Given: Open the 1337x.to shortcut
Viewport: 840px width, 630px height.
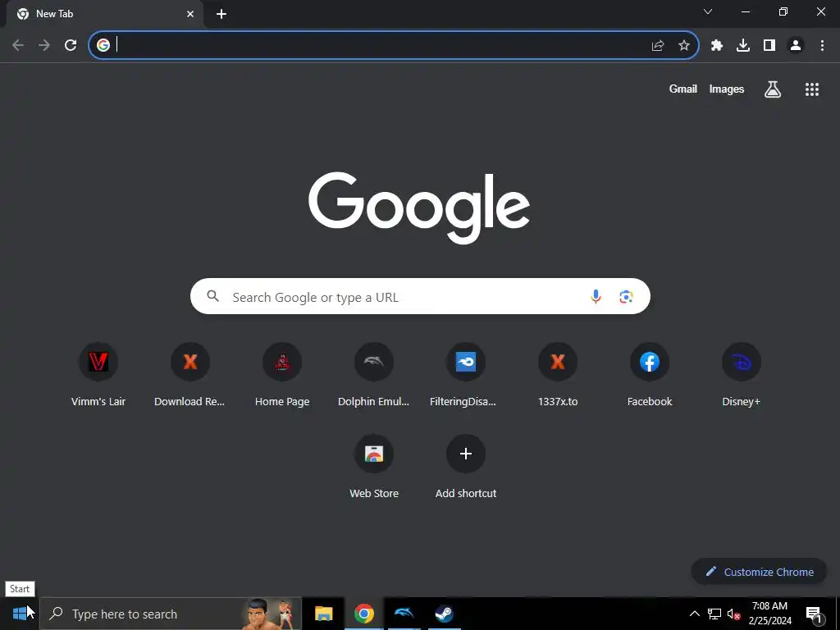Looking at the screenshot, I should pyautogui.click(x=558, y=374).
